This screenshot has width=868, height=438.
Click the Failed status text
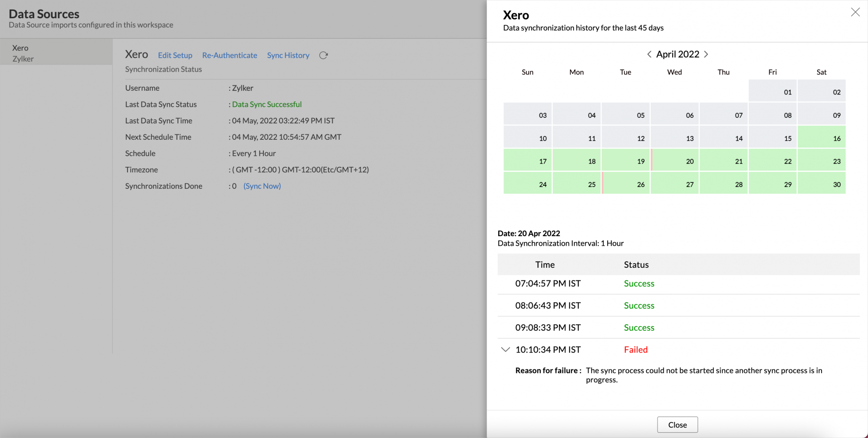636,349
